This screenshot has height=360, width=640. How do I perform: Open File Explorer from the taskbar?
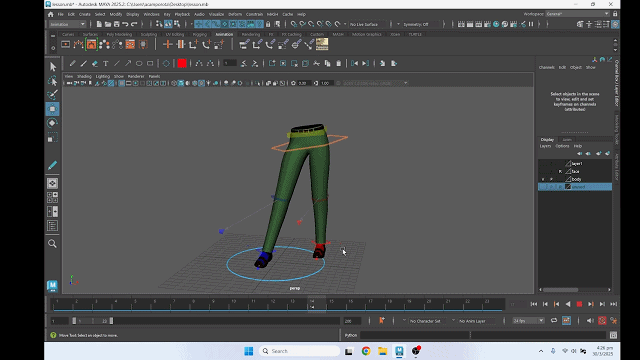click(382, 351)
